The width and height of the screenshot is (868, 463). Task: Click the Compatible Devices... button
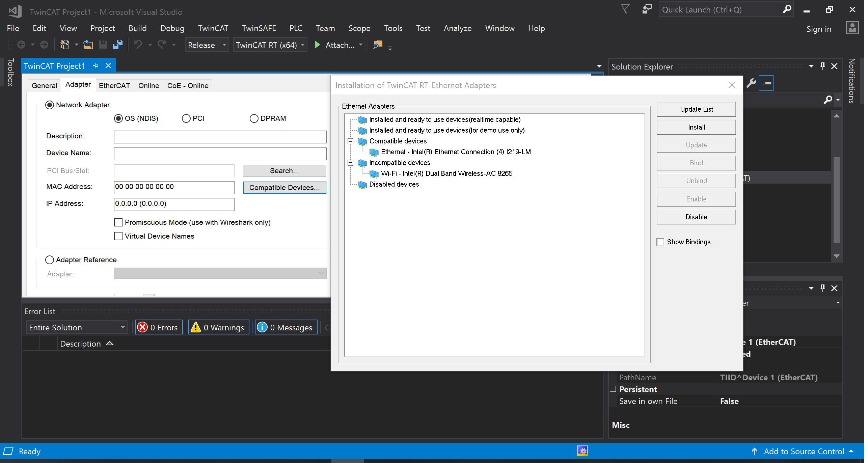point(284,188)
